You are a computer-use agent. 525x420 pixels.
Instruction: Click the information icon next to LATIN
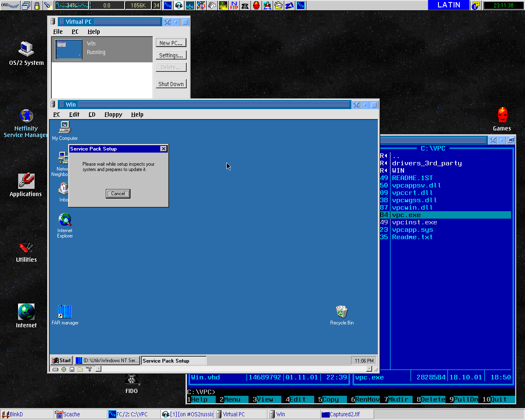tap(476, 5)
